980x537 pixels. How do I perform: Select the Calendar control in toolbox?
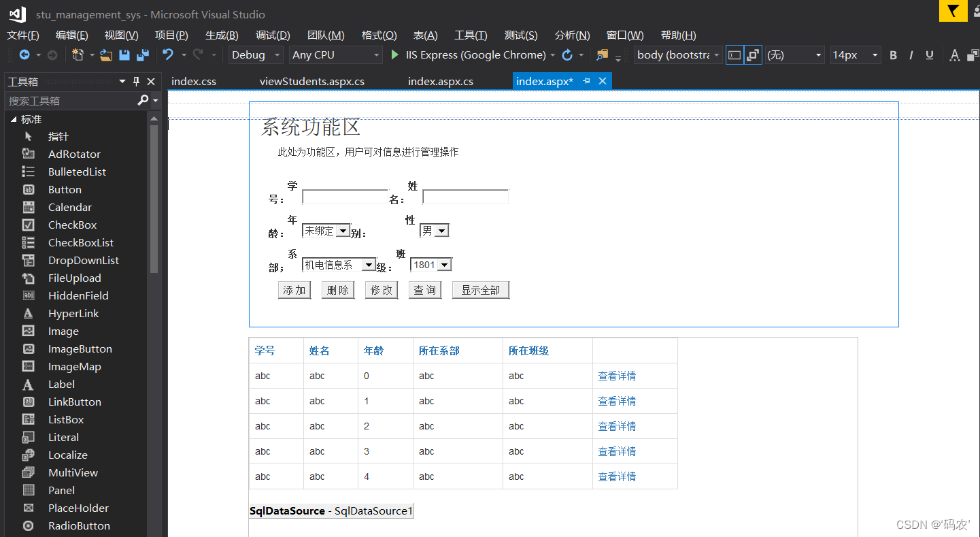coord(69,208)
